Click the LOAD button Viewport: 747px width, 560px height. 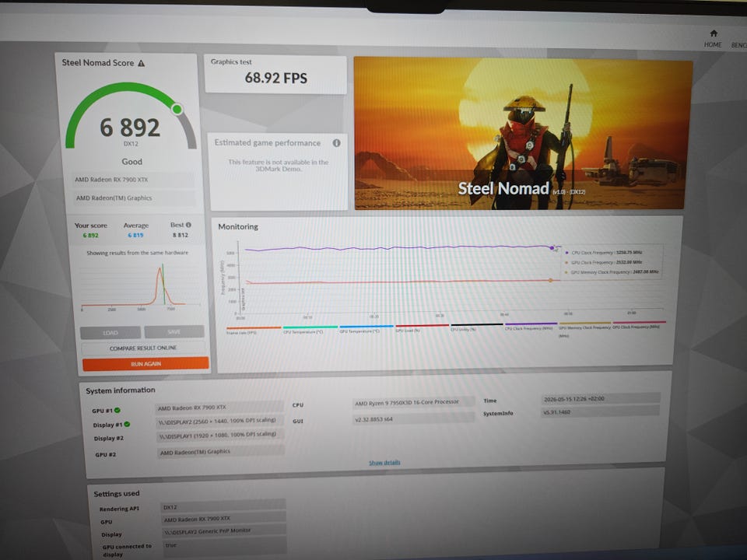110,332
